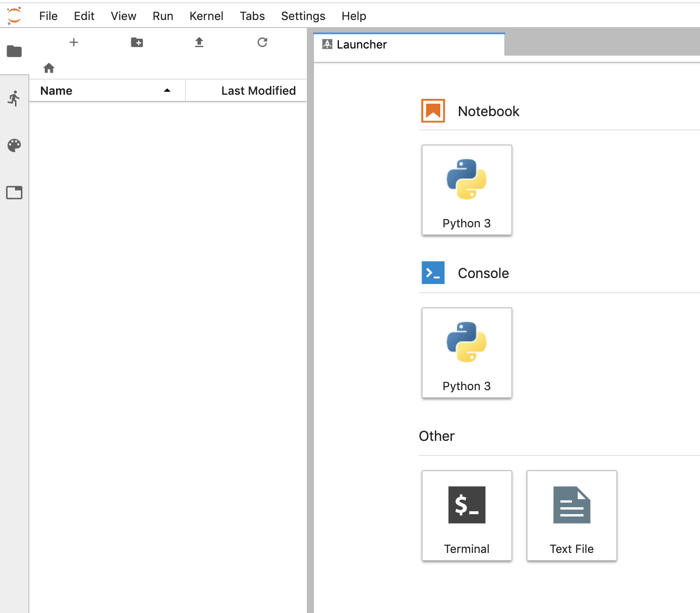Refresh the file list
This screenshot has width=700, height=613.
[x=262, y=42]
